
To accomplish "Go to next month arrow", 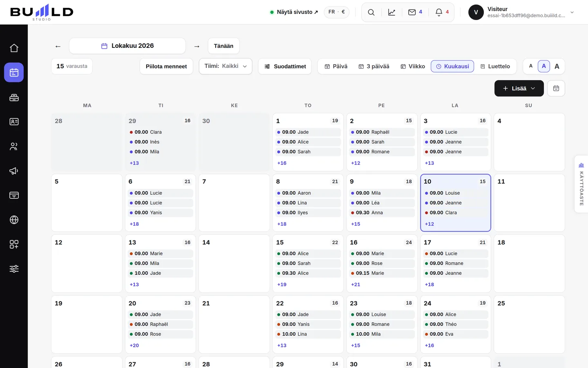I will click(197, 46).
